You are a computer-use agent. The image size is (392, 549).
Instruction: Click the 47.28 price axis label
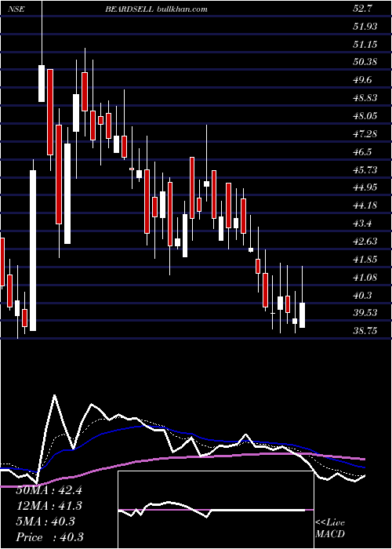pyautogui.click(x=365, y=134)
